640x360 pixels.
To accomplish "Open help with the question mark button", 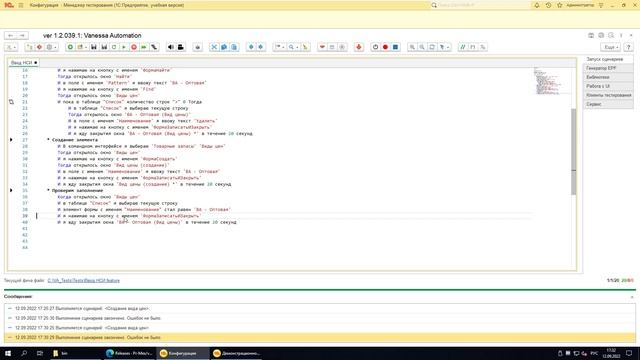I will click(x=629, y=47).
